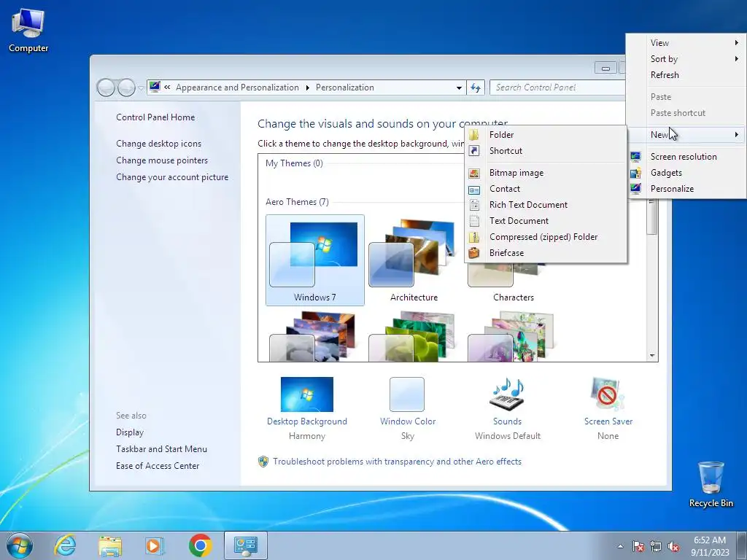Click Appearance and Personalization breadcrumb
Image resolution: width=747 pixels, height=560 pixels.
coord(237,87)
